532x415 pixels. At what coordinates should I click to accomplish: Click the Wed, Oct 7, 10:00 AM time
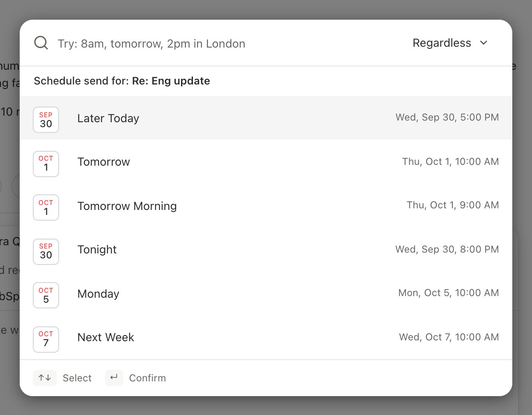(x=449, y=337)
